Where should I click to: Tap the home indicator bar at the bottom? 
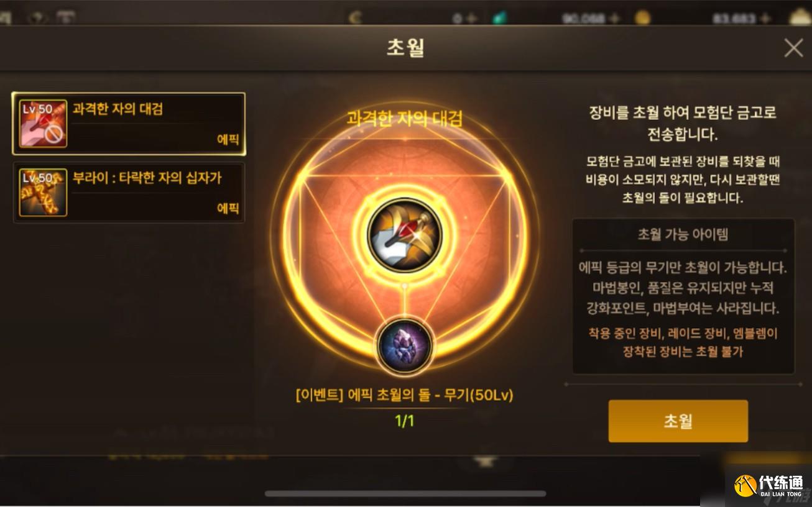[x=405, y=494]
